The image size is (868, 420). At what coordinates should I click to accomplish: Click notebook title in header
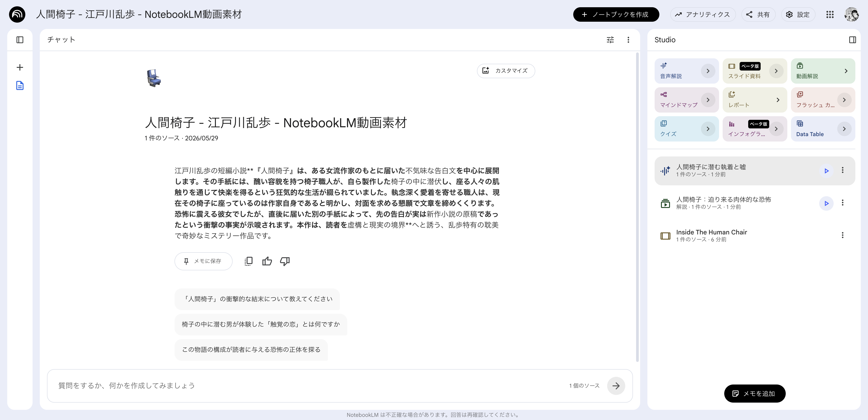pyautogui.click(x=139, y=14)
